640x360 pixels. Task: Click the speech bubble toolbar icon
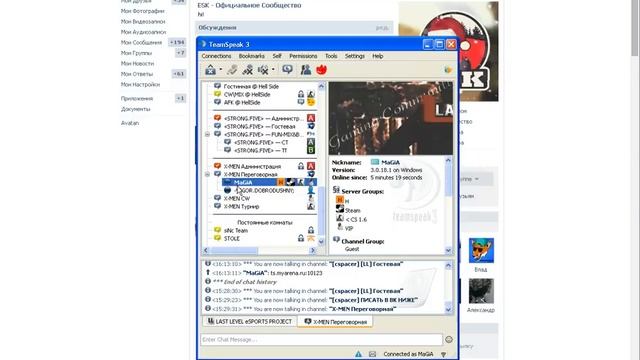click(287, 70)
